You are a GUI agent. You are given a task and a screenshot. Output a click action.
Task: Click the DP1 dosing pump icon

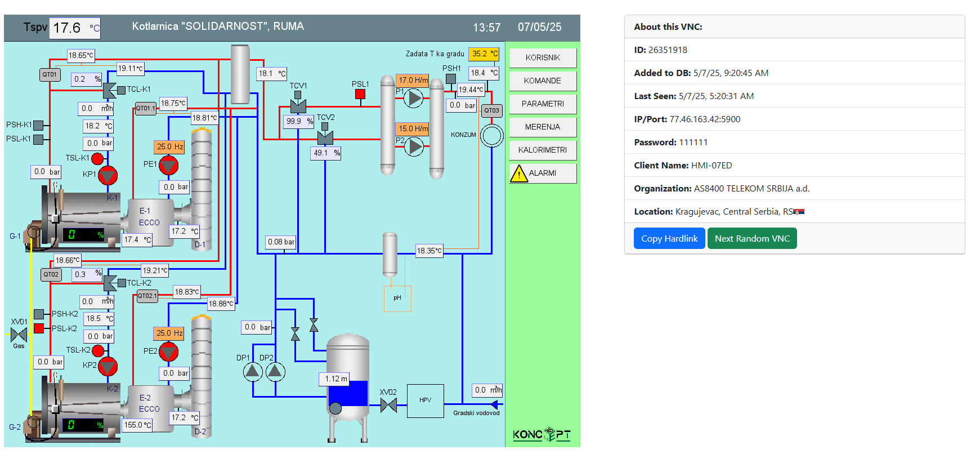253,371
